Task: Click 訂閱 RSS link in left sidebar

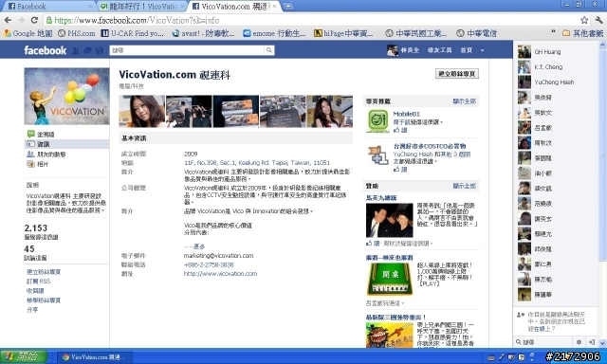Action: click(x=38, y=282)
